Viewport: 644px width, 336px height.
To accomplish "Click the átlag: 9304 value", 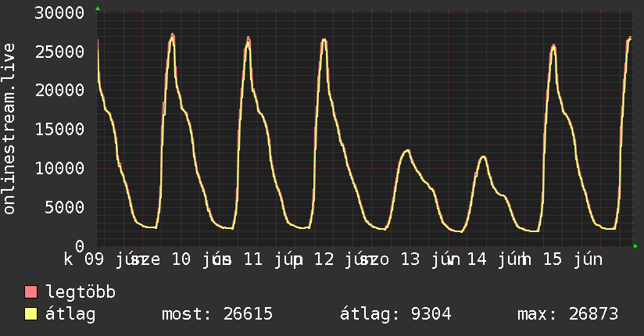I will point(395,314).
